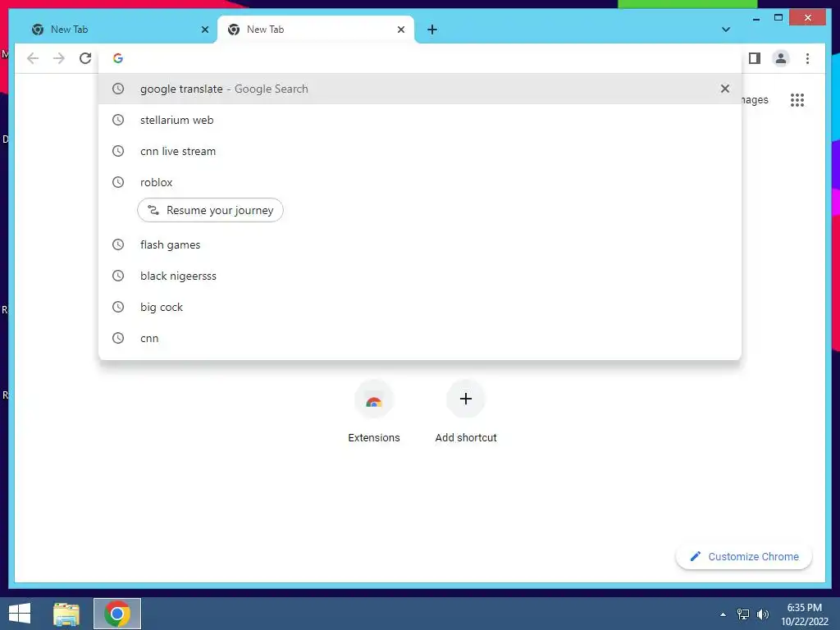Go back using the back arrow

click(x=33, y=58)
